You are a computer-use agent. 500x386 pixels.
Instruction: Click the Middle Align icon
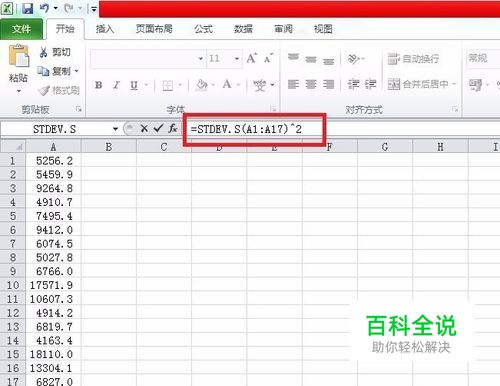[311, 59]
